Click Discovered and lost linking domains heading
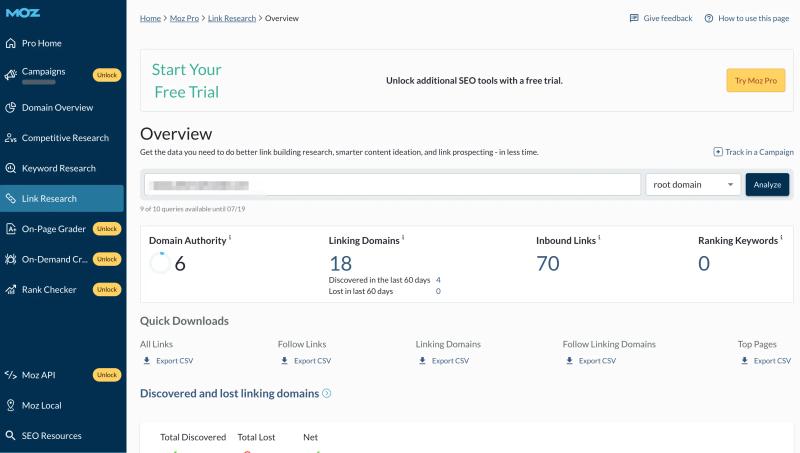 point(230,393)
